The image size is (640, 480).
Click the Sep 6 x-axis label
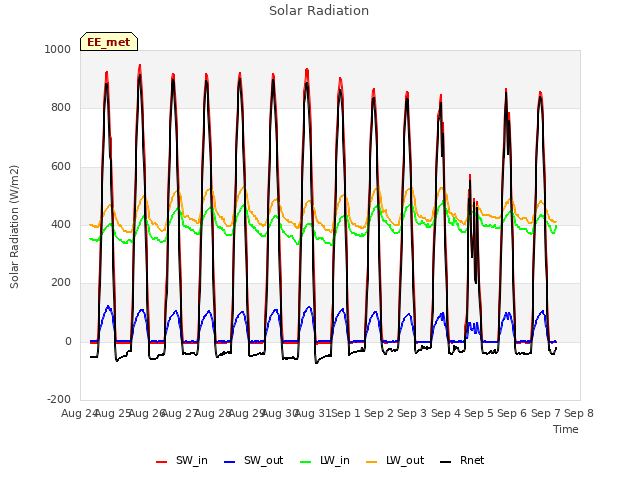pyautogui.click(x=512, y=413)
